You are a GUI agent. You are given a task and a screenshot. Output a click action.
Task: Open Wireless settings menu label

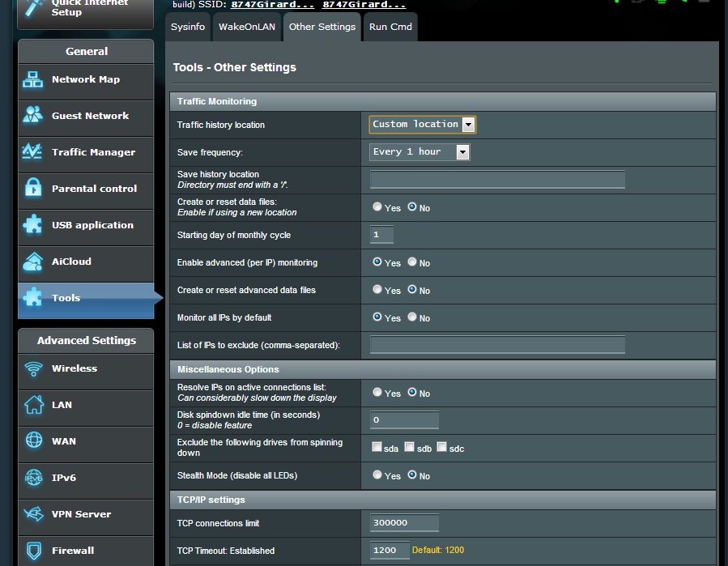point(75,368)
